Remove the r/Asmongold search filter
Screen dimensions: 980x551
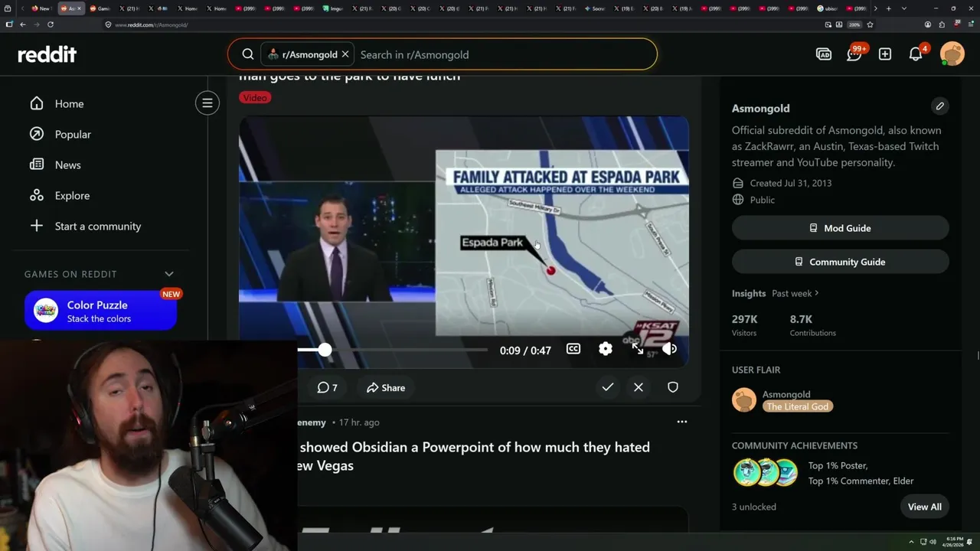click(x=345, y=54)
